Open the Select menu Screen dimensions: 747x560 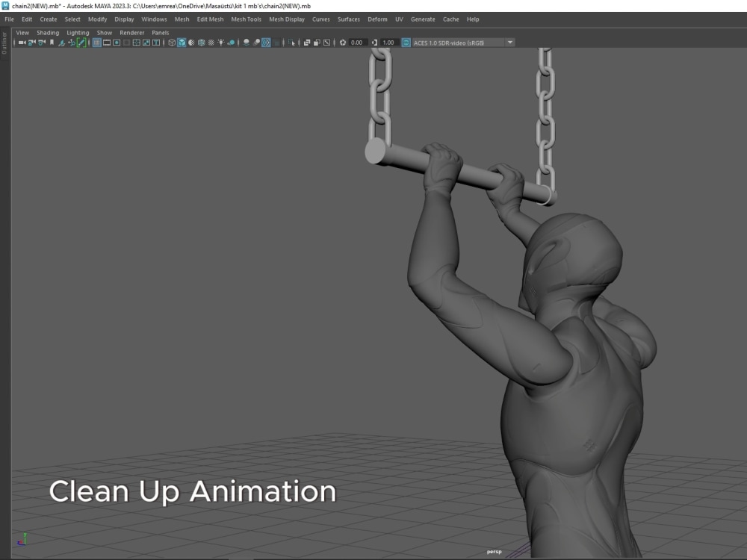[x=72, y=19]
